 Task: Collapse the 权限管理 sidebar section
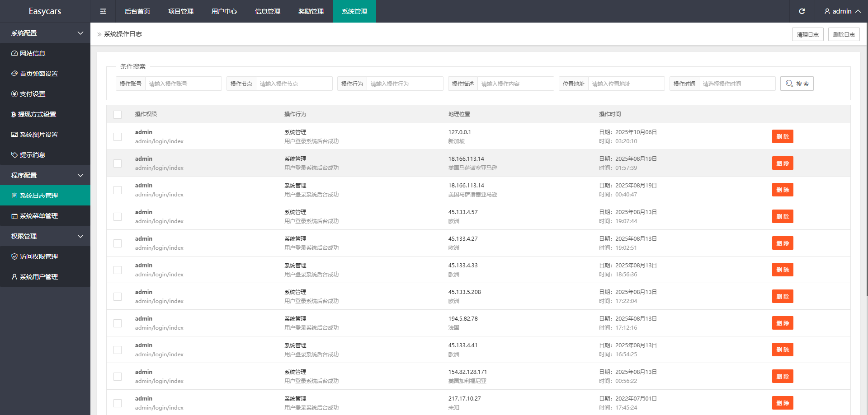pyautogui.click(x=80, y=236)
